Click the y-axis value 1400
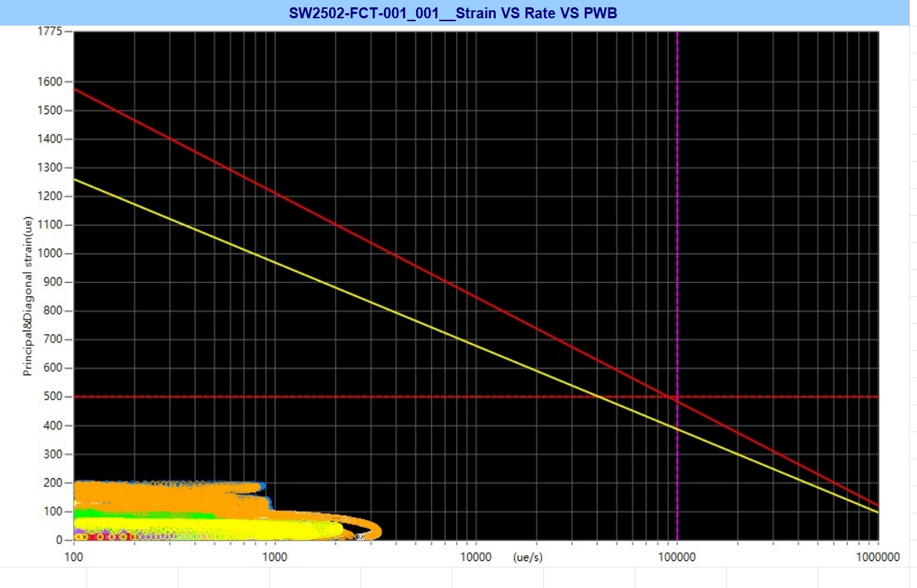 [x=50, y=139]
